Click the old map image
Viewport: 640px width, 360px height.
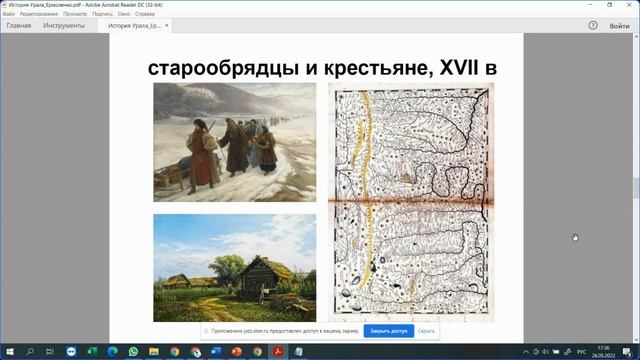(x=411, y=202)
